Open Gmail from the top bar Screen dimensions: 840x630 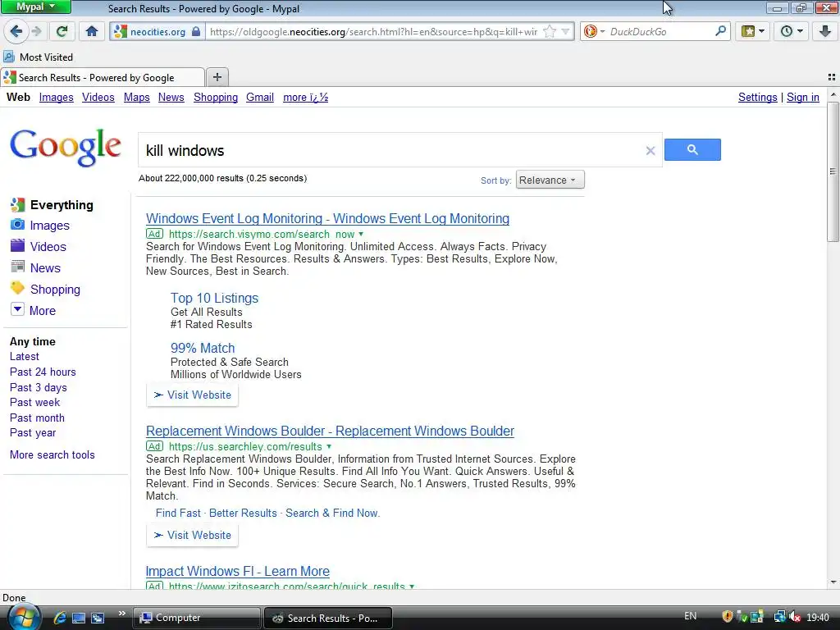pos(260,97)
